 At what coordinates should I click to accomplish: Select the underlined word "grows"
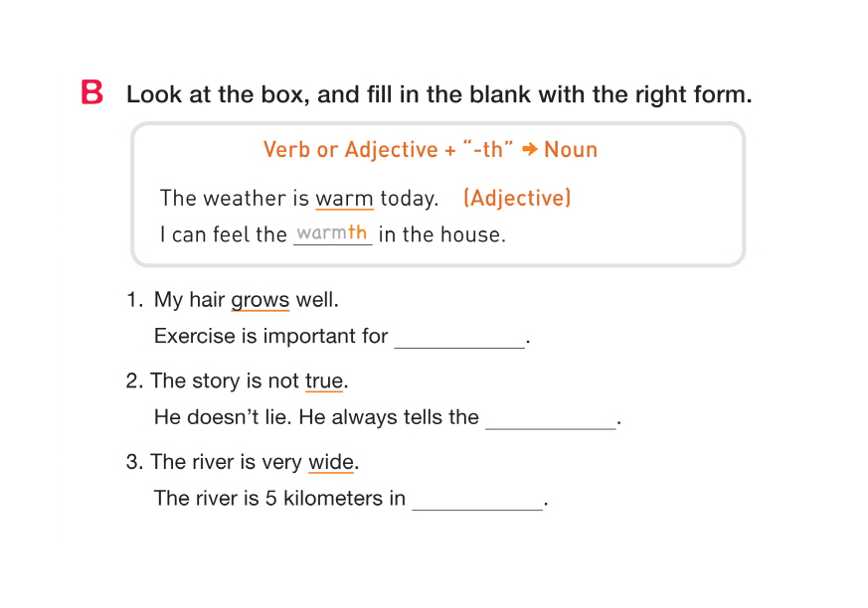click(x=260, y=300)
